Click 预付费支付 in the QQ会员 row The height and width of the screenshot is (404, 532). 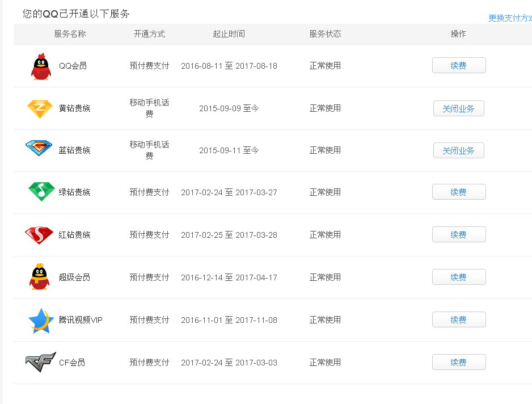[149, 65]
